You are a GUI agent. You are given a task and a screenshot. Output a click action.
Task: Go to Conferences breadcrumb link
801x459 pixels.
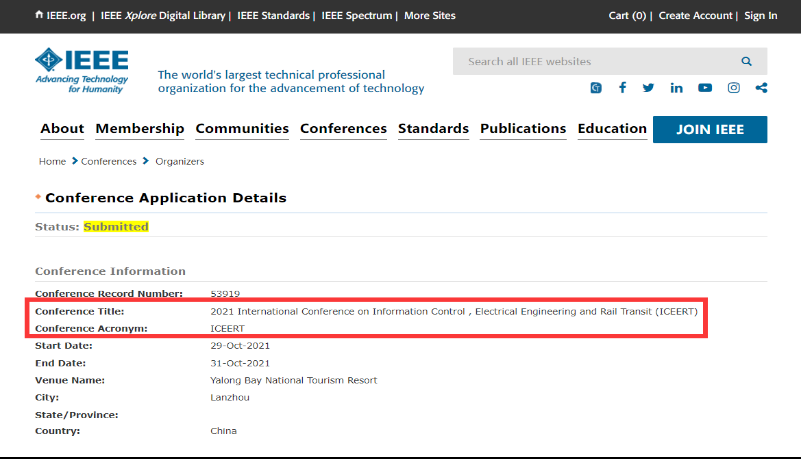coord(109,161)
